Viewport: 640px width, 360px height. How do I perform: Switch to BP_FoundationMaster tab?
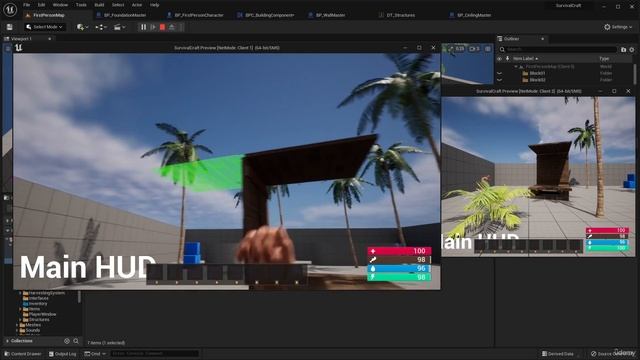coord(124,15)
